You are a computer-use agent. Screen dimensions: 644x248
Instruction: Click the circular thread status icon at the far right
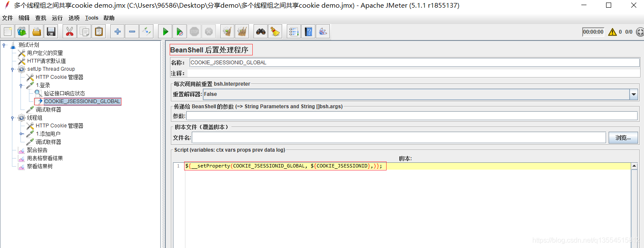tap(639, 32)
